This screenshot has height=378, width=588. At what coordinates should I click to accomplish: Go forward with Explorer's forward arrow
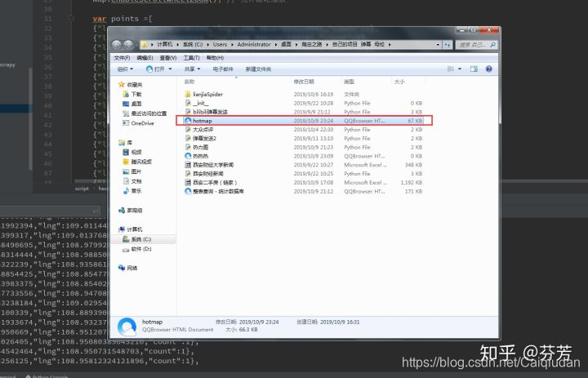pyautogui.click(x=129, y=45)
